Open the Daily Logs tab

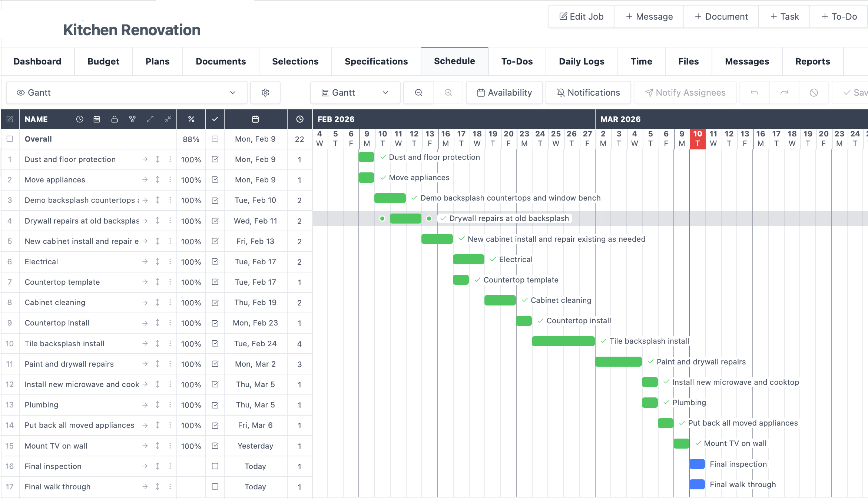pos(582,61)
